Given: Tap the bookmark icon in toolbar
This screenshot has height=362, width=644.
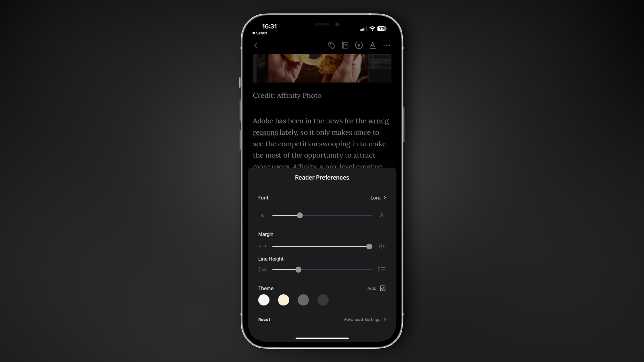Looking at the screenshot, I should click(x=345, y=45).
